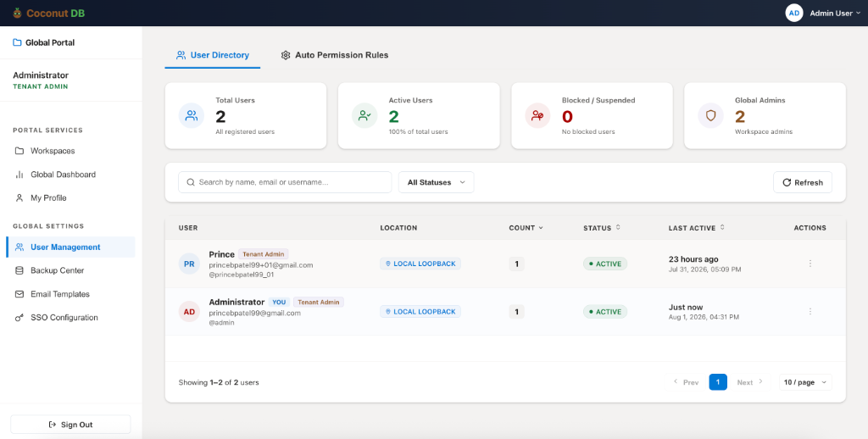Click the Total Users card icon

point(192,116)
